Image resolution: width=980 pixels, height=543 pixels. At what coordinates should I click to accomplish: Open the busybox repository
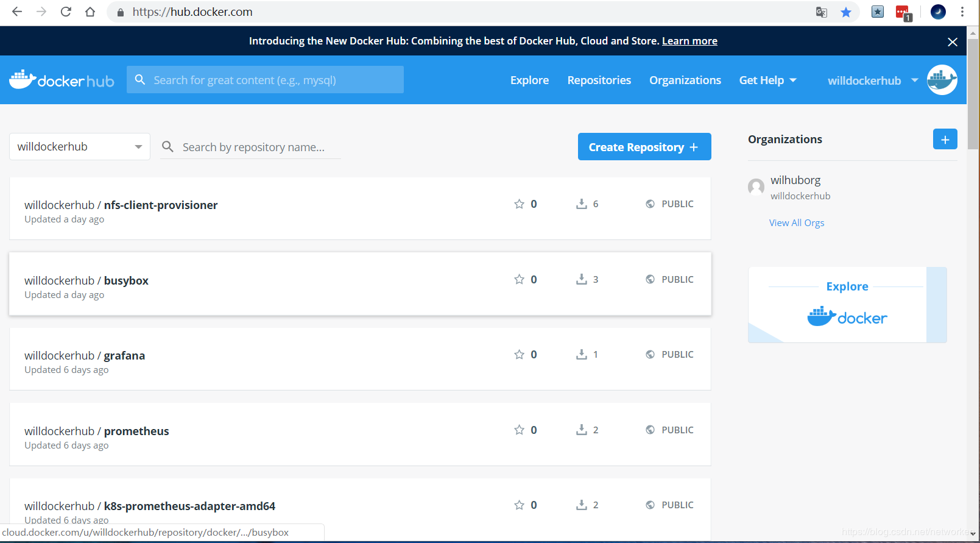click(x=126, y=281)
